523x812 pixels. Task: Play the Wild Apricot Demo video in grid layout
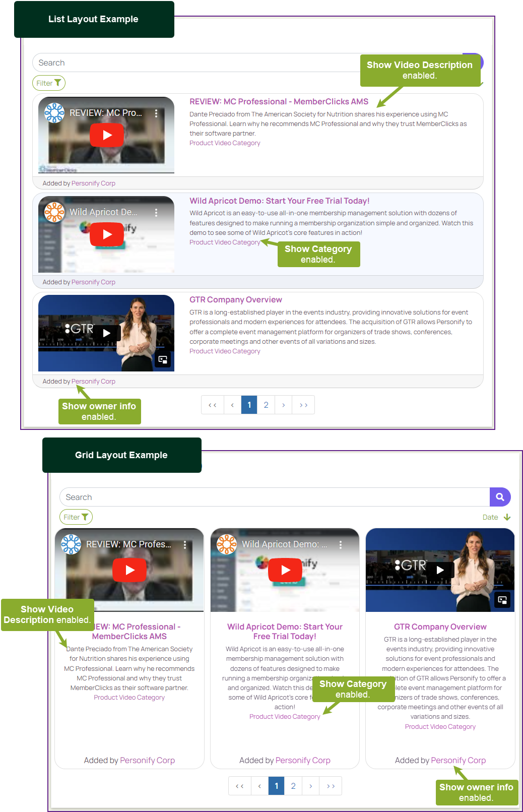pos(285,570)
